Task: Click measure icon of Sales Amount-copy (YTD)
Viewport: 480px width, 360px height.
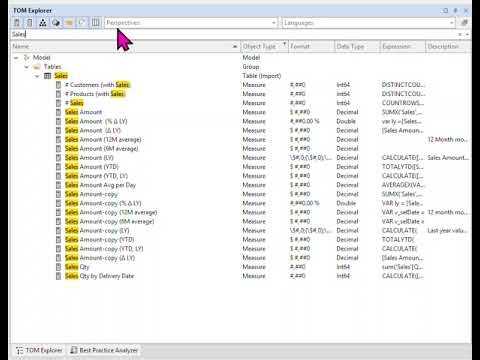Action: (58, 240)
